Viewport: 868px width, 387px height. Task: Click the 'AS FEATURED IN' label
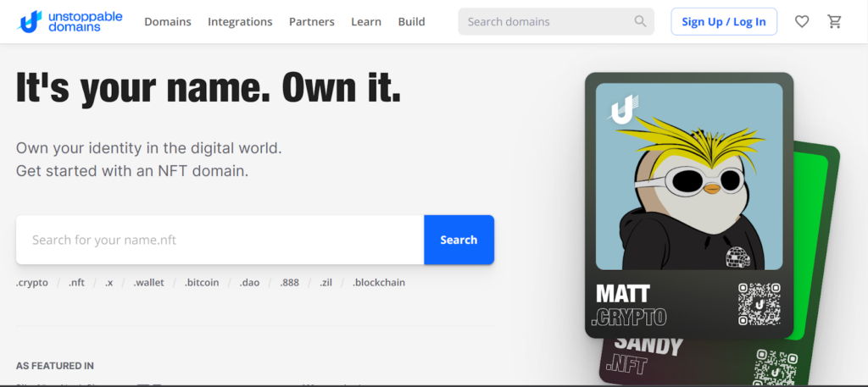[55, 366]
